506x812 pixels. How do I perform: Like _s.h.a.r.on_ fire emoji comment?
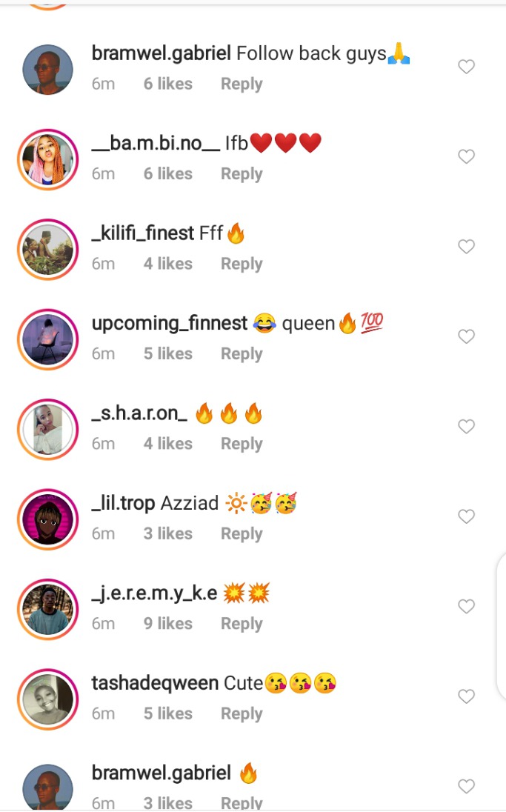466,426
